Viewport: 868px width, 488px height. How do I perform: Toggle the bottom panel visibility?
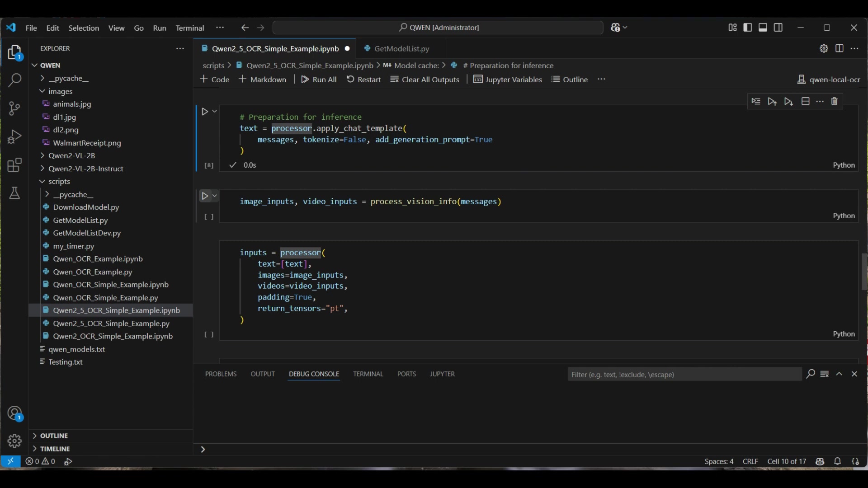763,28
